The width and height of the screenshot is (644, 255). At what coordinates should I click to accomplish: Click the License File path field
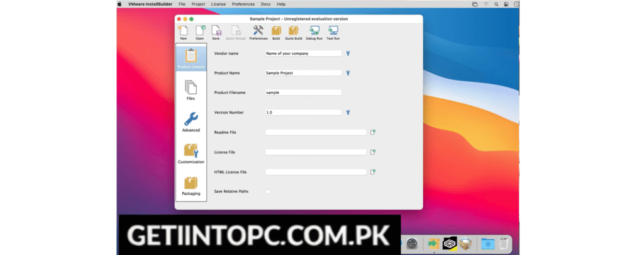pos(316,152)
